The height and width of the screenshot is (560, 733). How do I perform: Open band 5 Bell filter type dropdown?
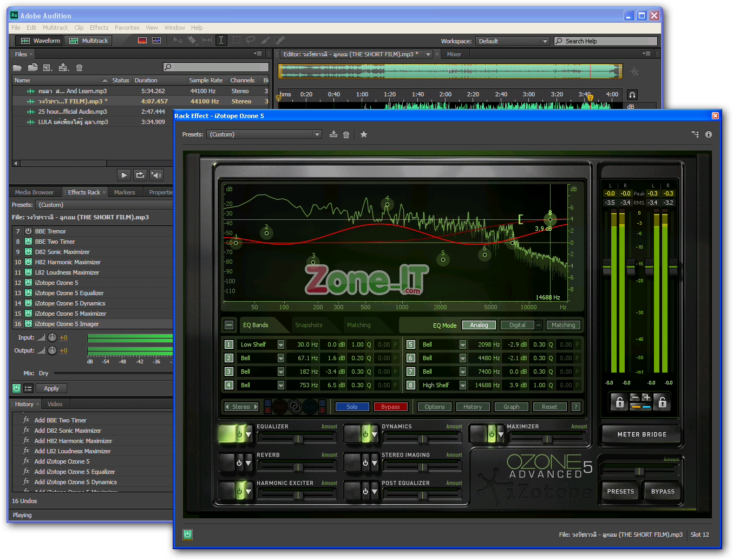pos(463,344)
